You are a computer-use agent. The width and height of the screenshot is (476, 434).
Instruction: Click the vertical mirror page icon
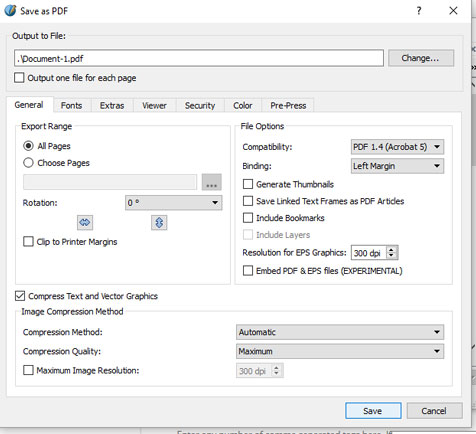tap(159, 222)
